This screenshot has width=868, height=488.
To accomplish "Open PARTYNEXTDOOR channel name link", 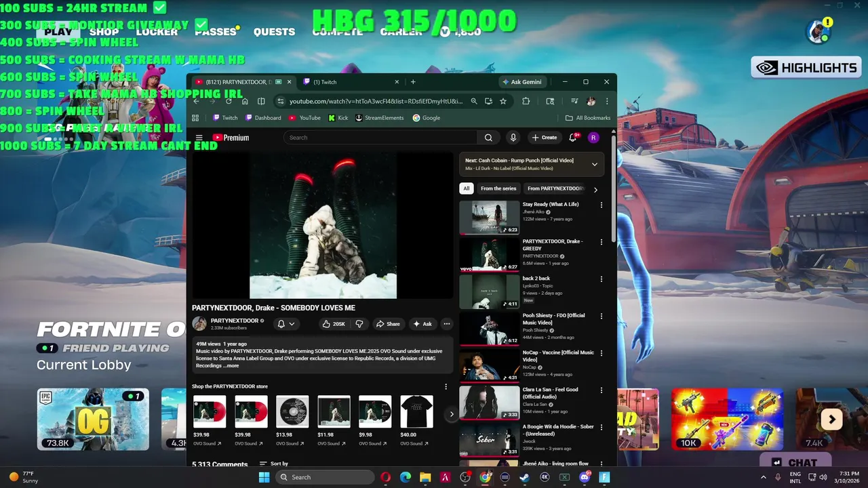I will click(x=235, y=321).
